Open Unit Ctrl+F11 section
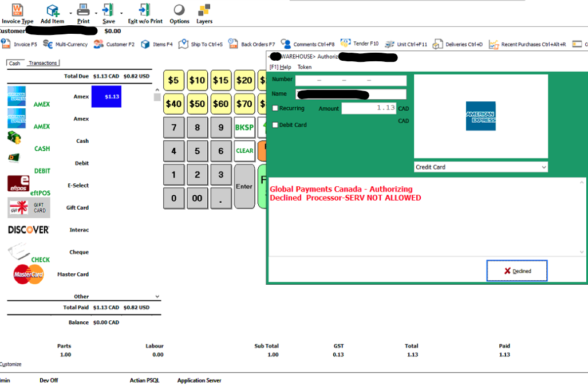The image size is (588, 385). pos(406,44)
